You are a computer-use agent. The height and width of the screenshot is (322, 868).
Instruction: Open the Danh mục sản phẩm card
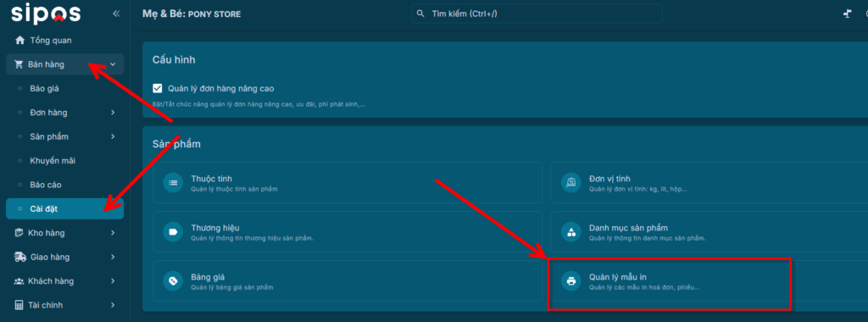(x=709, y=232)
